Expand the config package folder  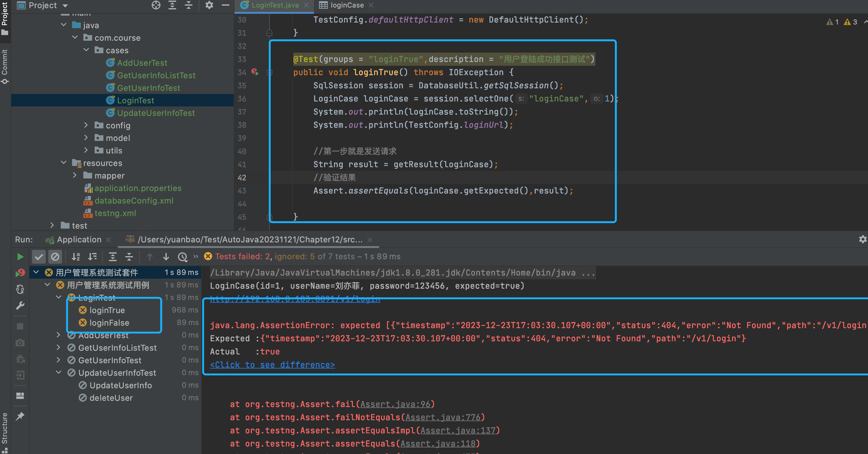[x=86, y=125]
